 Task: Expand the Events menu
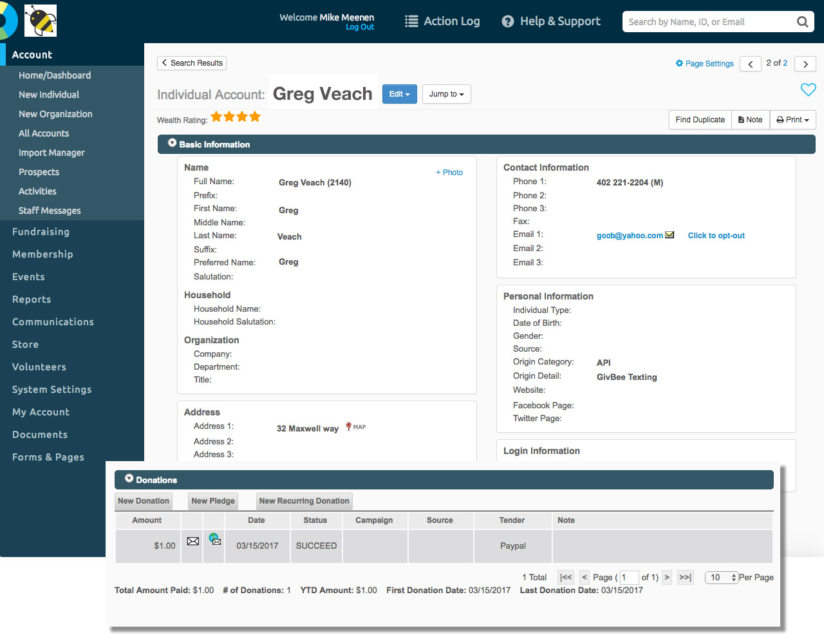(x=28, y=277)
